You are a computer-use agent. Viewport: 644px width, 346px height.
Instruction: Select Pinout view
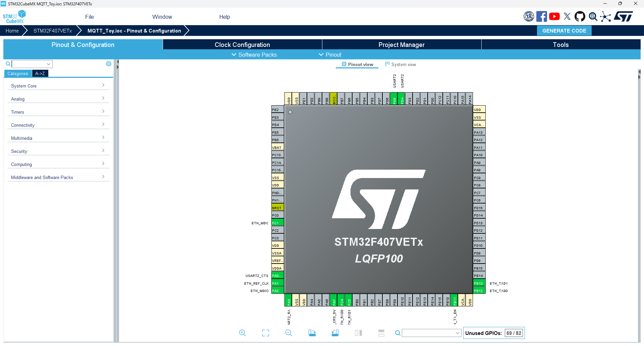(x=357, y=64)
